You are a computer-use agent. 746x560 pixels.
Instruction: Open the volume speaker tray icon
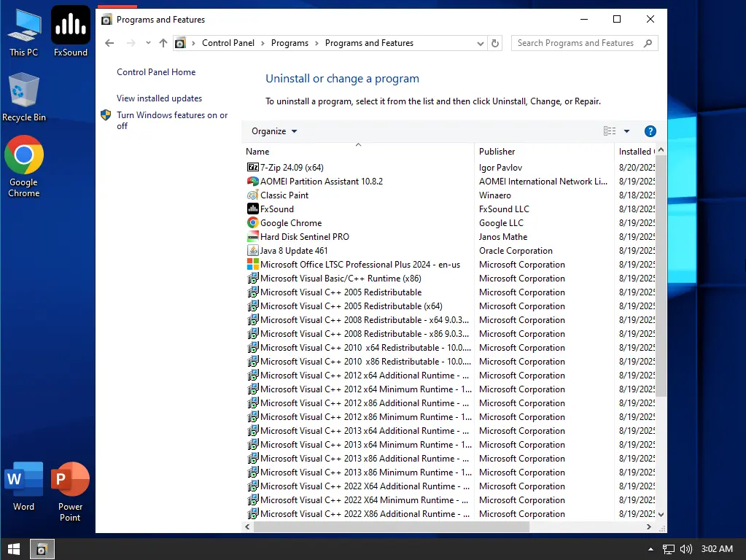coord(685,549)
